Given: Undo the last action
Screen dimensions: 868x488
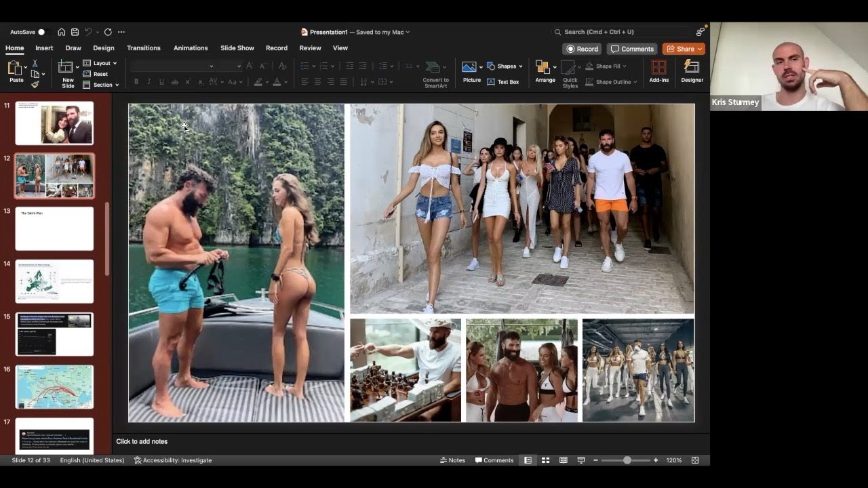Looking at the screenshot, I should [x=88, y=32].
